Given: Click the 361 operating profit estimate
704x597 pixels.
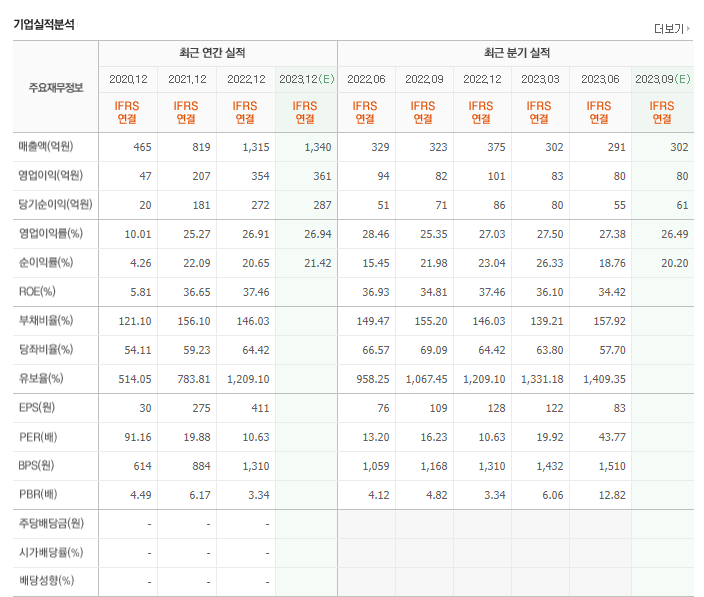Looking at the screenshot, I should pos(322,176).
